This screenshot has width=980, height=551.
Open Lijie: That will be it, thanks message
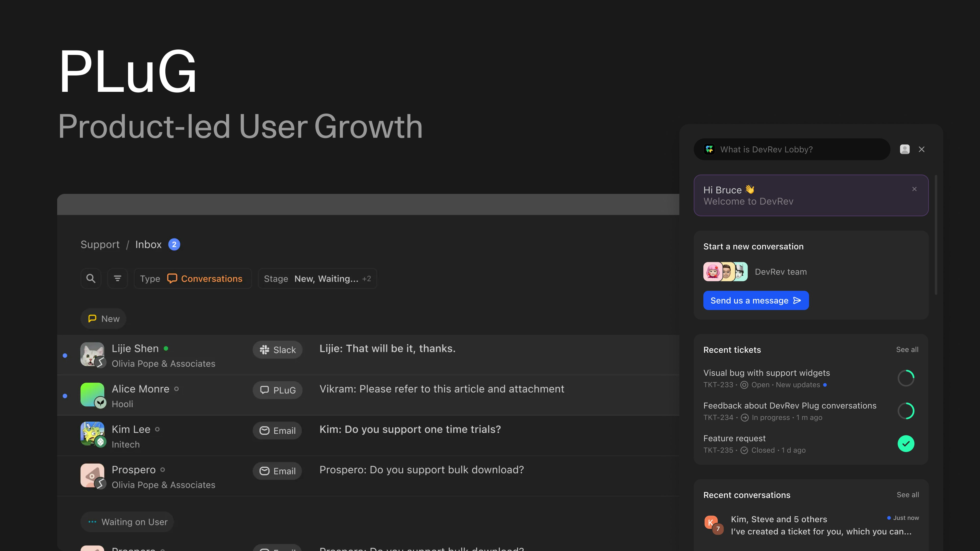[387, 348]
